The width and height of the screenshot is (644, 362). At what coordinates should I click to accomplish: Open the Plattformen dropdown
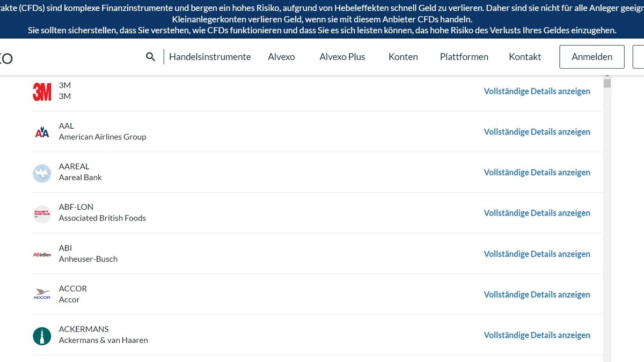(x=464, y=56)
